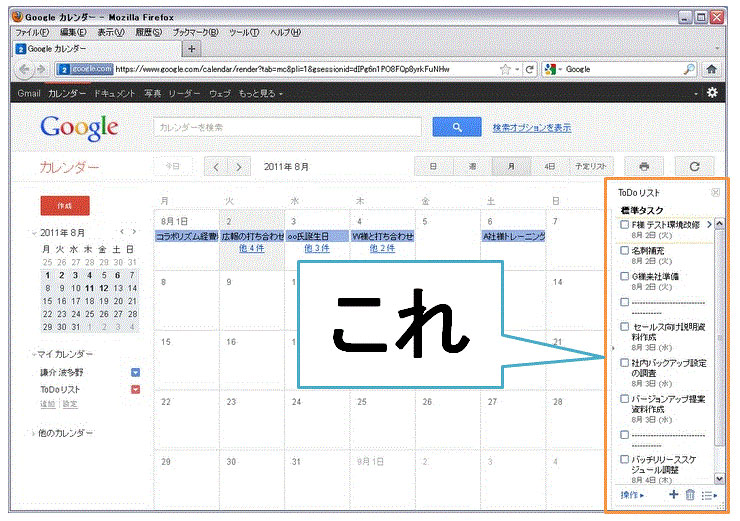Click the red 作成 button
This screenshot has height=521, width=740.
(x=65, y=206)
